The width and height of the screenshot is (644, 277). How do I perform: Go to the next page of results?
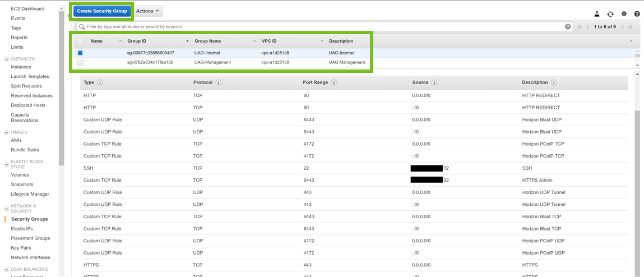point(623,27)
